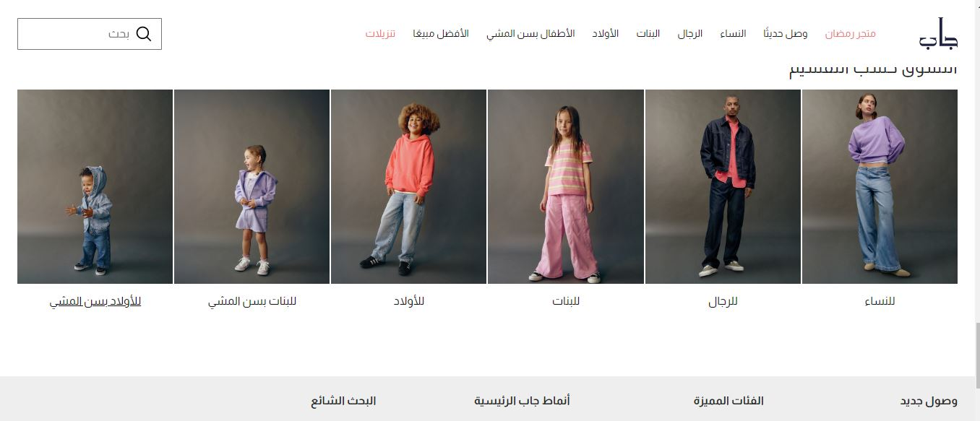This screenshot has width=980, height=421.
Task: Open the girl in pink pants thumbnail
Action: (x=566, y=186)
